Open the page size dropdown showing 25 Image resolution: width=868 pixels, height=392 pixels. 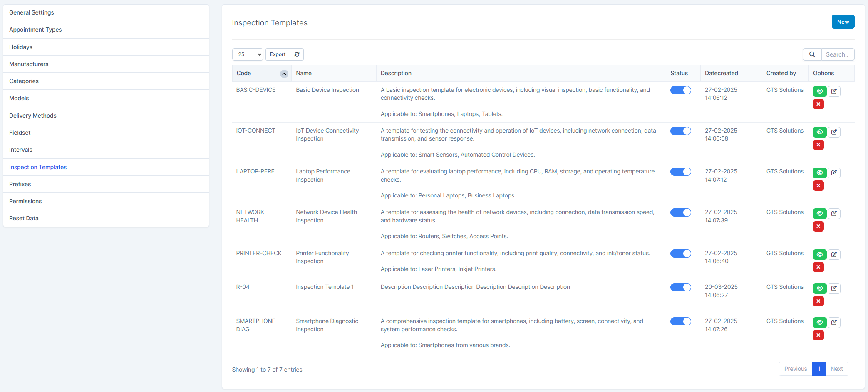point(248,54)
